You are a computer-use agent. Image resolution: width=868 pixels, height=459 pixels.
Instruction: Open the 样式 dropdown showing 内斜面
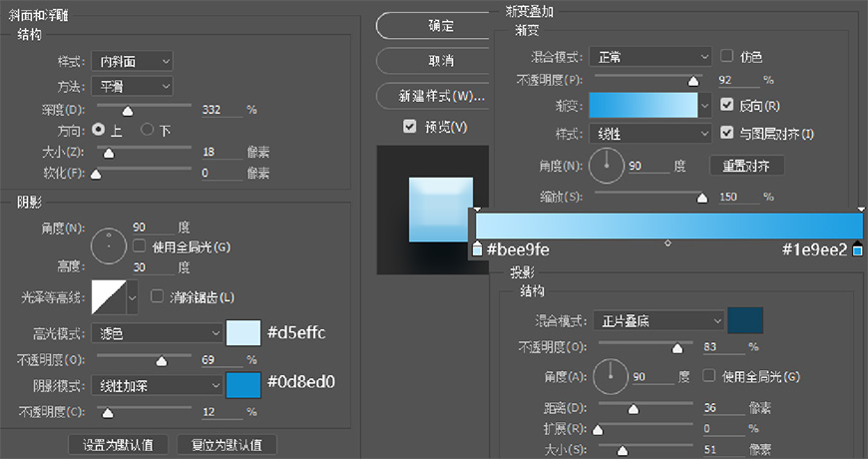coord(132,62)
